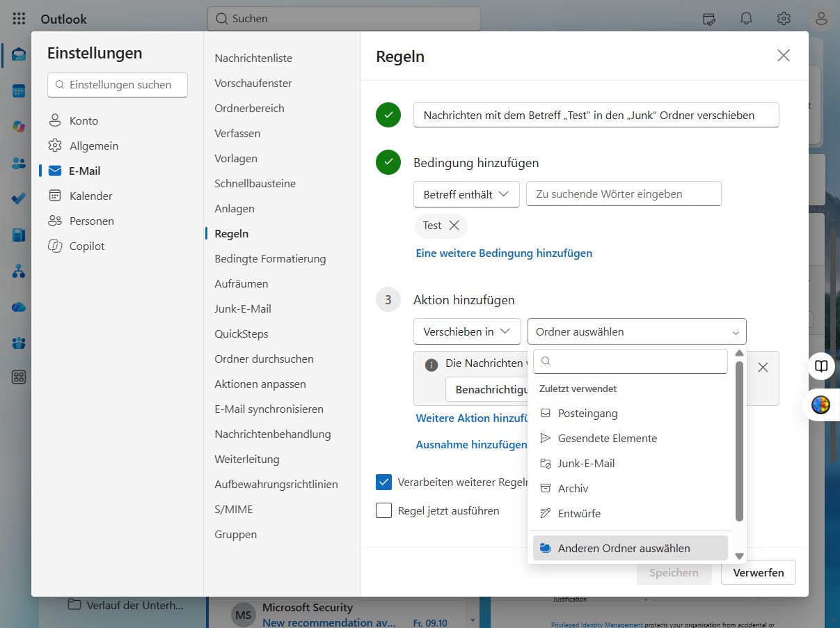The height and width of the screenshot is (628, 840).
Task: Click the folder list scrollbar
Action: pyautogui.click(x=739, y=441)
